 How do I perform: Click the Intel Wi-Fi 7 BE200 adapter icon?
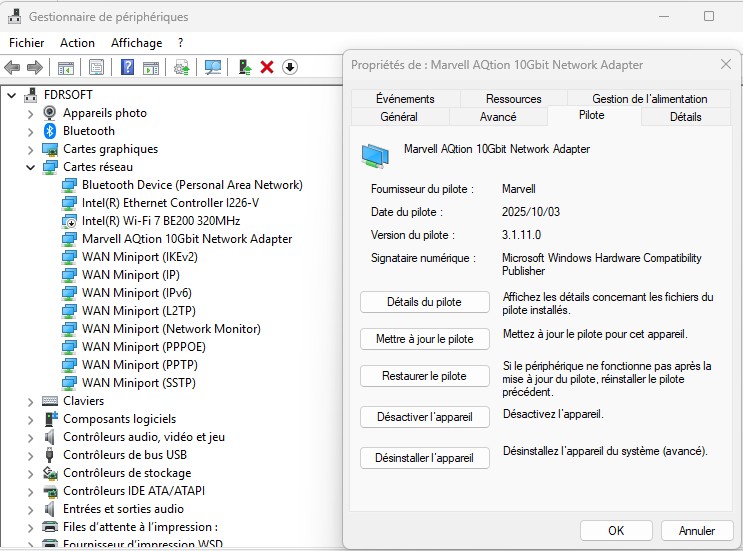[x=69, y=221]
